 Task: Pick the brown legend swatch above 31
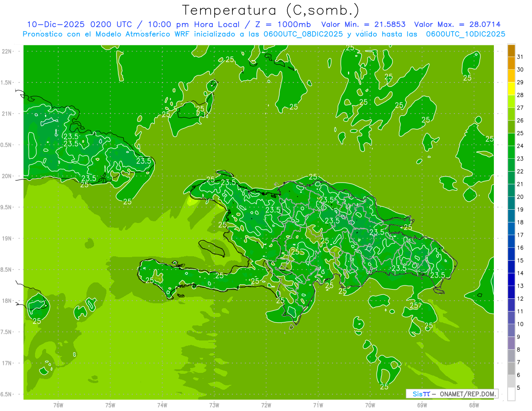coord(511,51)
